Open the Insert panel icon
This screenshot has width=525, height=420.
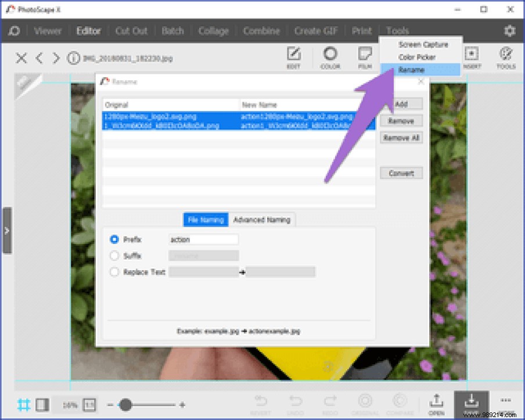[x=472, y=58]
